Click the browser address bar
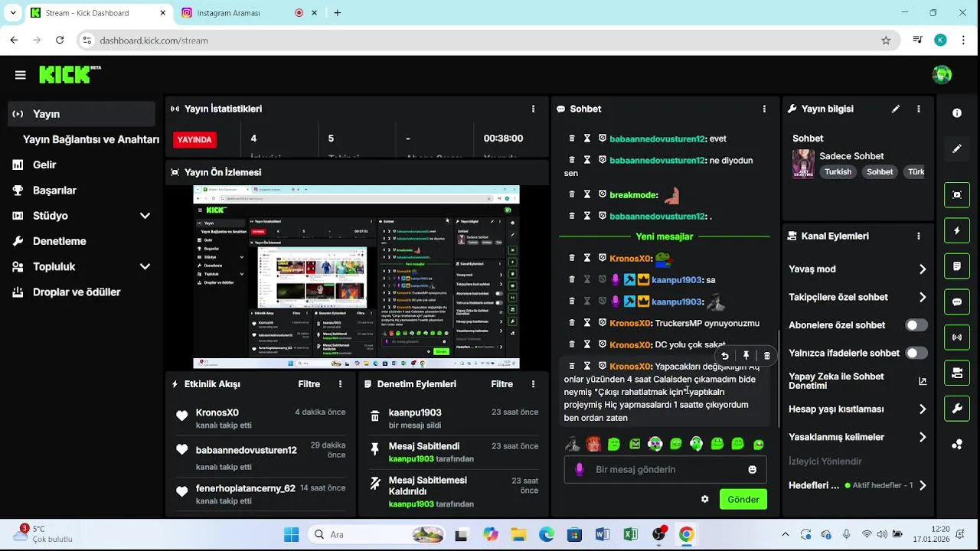 pyautogui.click(x=487, y=40)
